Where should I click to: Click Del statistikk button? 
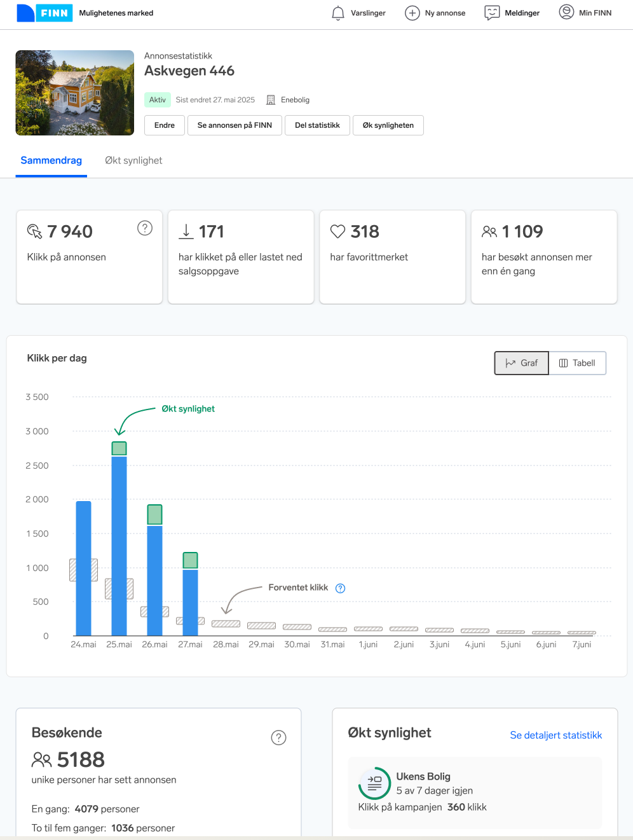[x=317, y=125]
